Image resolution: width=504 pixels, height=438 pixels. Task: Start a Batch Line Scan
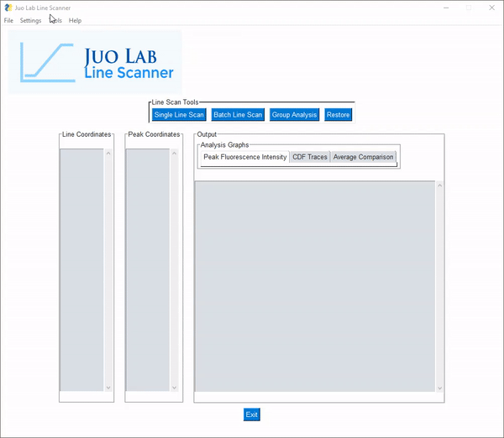pyautogui.click(x=238, y=115)
